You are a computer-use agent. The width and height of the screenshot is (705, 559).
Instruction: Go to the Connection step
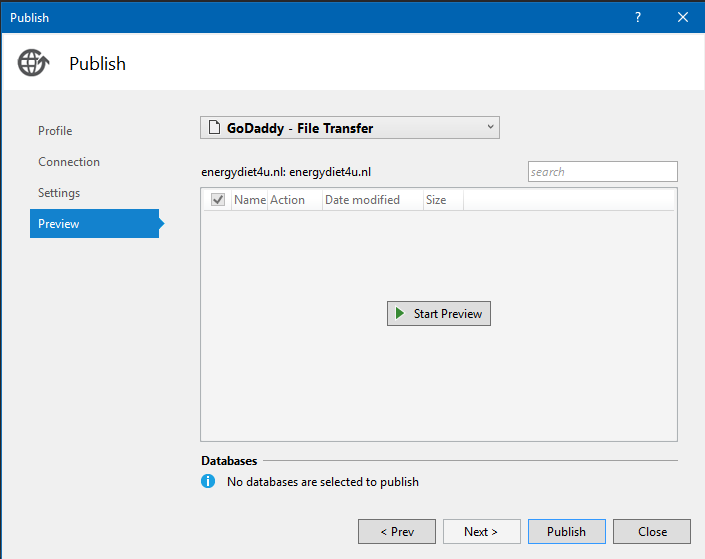pos(69,162)
